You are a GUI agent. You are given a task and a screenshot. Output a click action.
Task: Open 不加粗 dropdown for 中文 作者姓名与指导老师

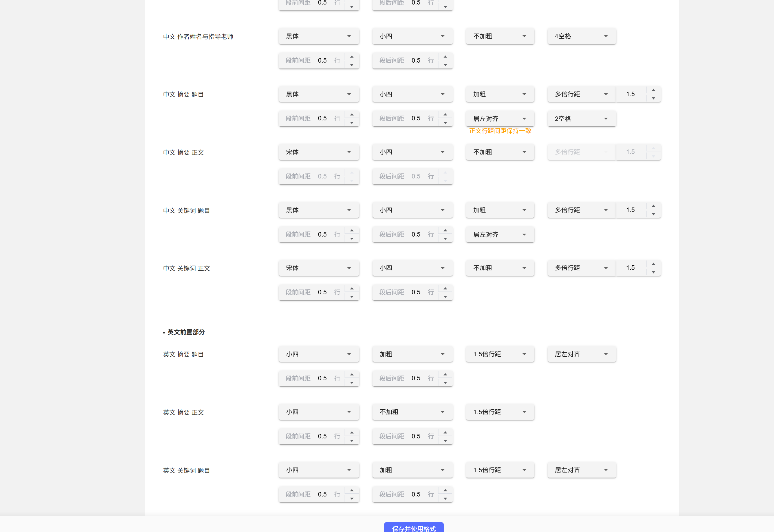(500, 36)
